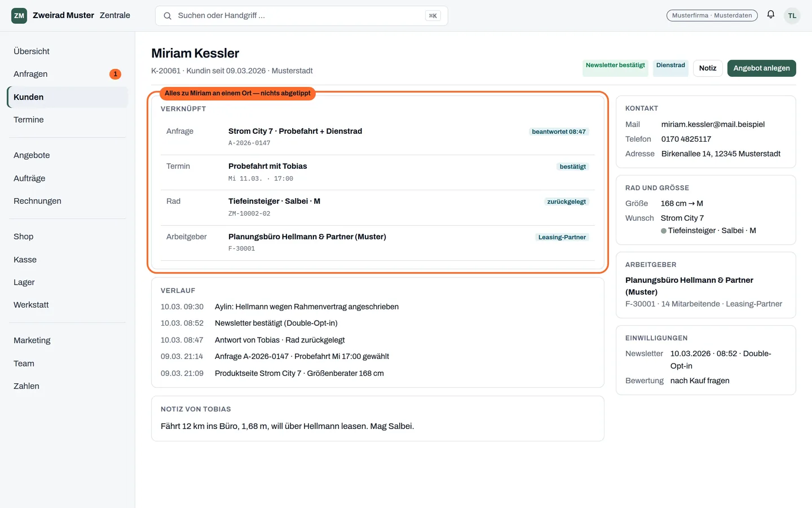This screenshot has width=812, height=508.
Task: Open Team in the sidebar
Action: (68, 364)
